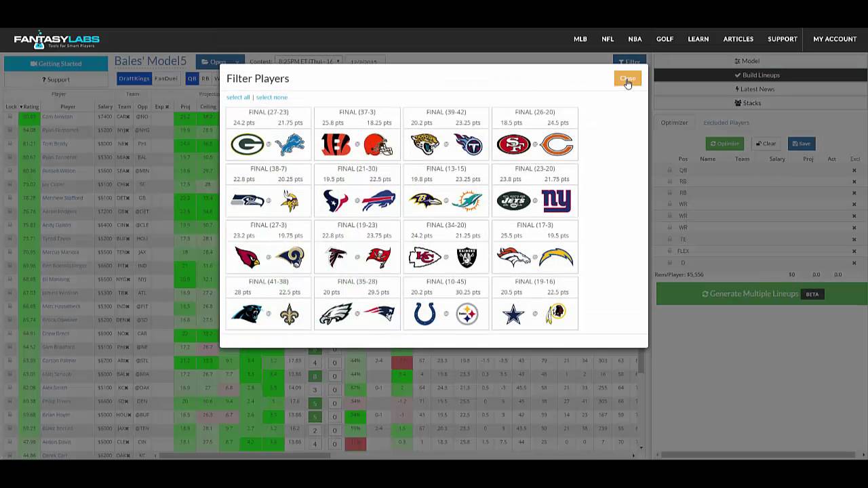Select the Detroit Lions logo
868x488 pixels.
click(x=290, y=144)
